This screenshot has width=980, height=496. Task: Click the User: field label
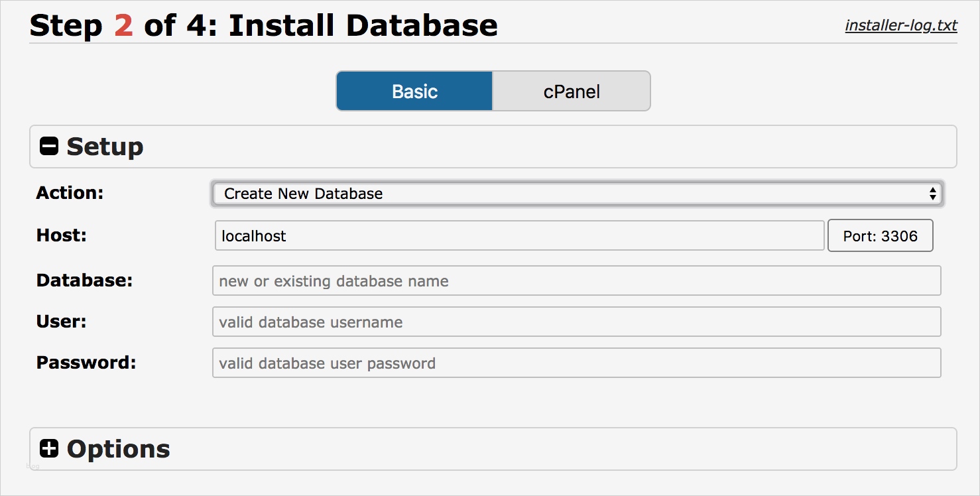[x=62, y=322]
